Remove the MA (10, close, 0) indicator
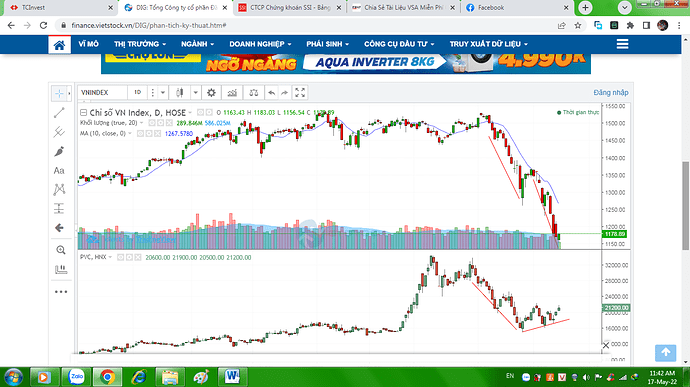Image resolution: width=690 pixels, height=387 pixels. click(x=157, y=133)
